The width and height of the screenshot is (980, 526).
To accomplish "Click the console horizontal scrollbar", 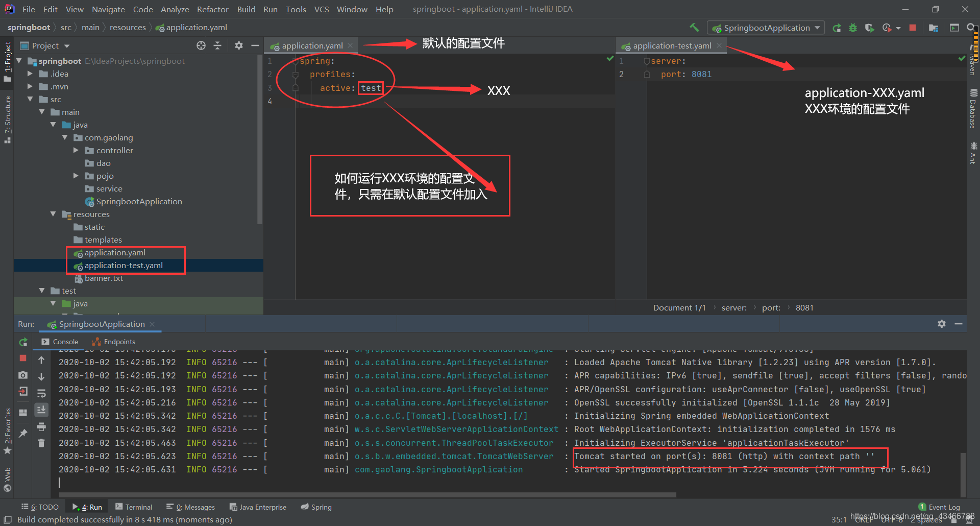I will [x=367, y=495].
